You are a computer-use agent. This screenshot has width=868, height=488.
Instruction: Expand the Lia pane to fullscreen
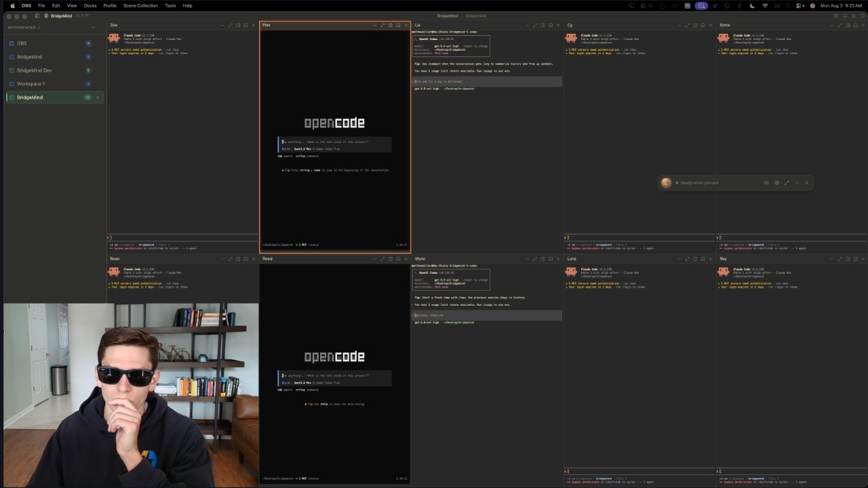pos(534,25)
